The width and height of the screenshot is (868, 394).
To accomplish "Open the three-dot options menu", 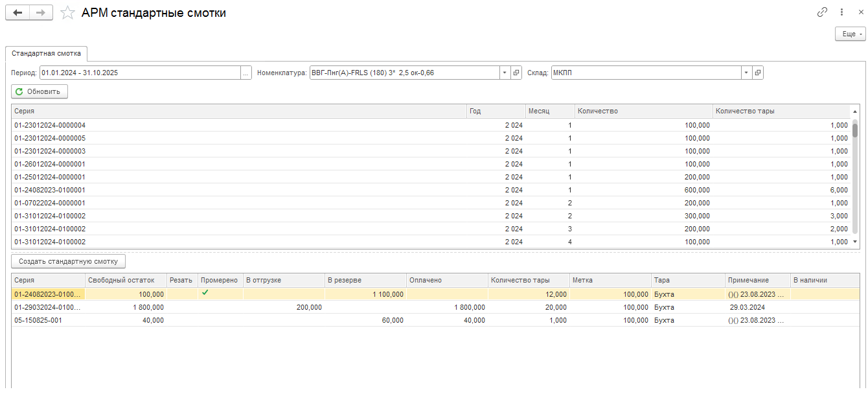I will [841, 12].
